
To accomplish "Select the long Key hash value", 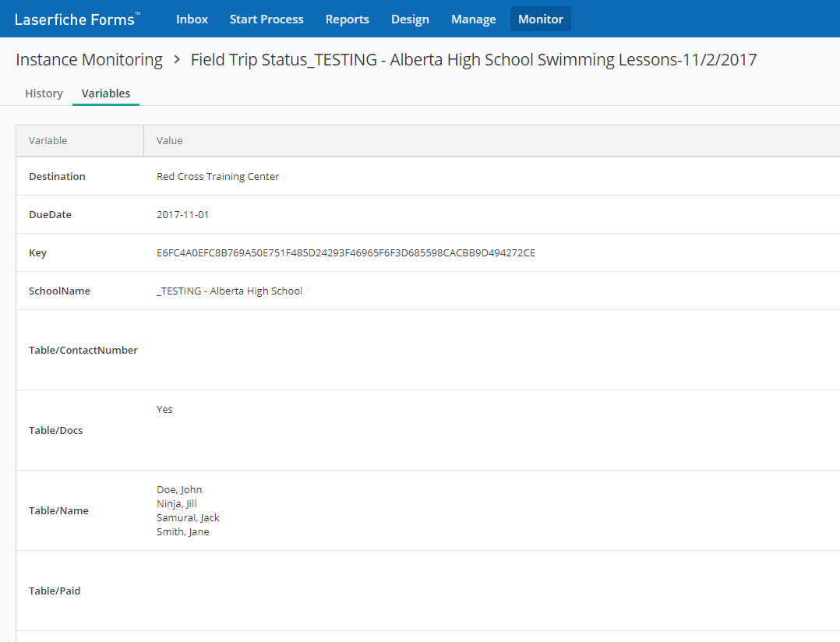I will click(x=345, y=253).
